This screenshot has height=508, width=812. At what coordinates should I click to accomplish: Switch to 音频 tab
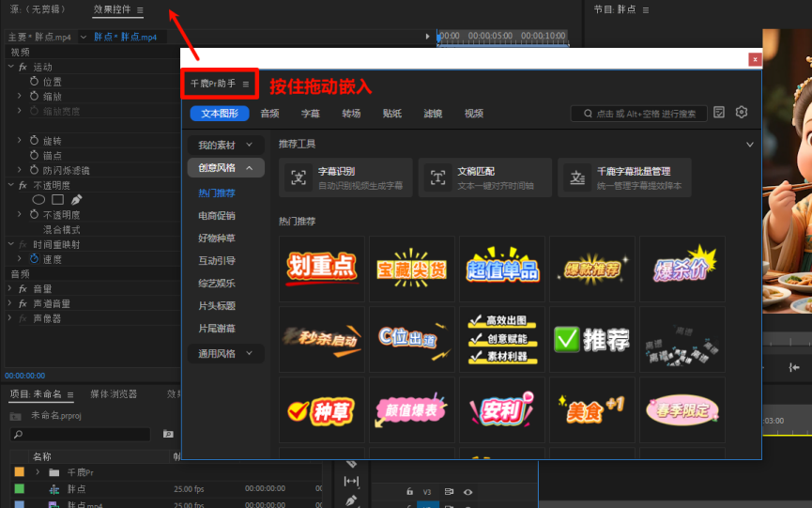pos(269,114)
